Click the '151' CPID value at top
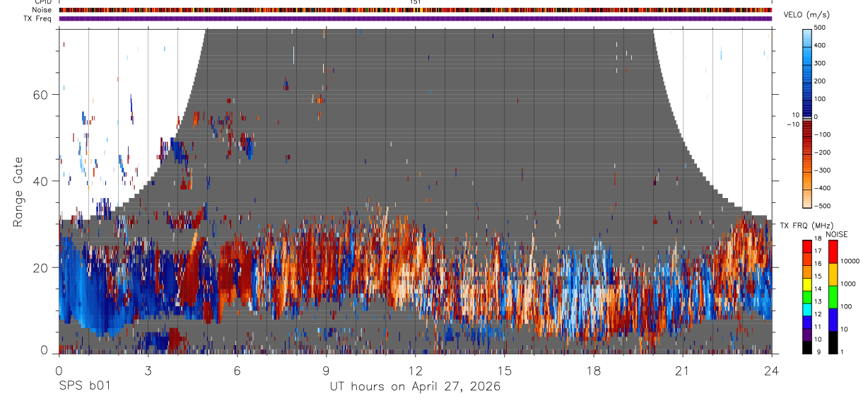868x401 pixels. point(416,2)
